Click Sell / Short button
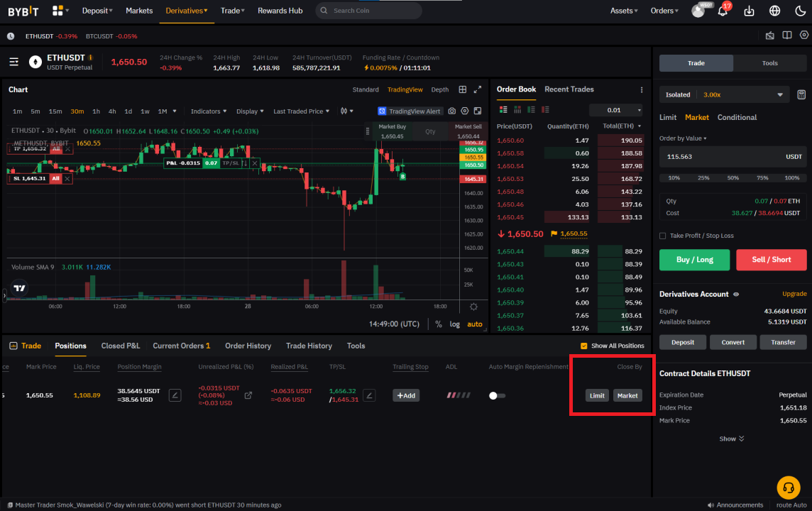The image size is (812, 511). (771, 260)
